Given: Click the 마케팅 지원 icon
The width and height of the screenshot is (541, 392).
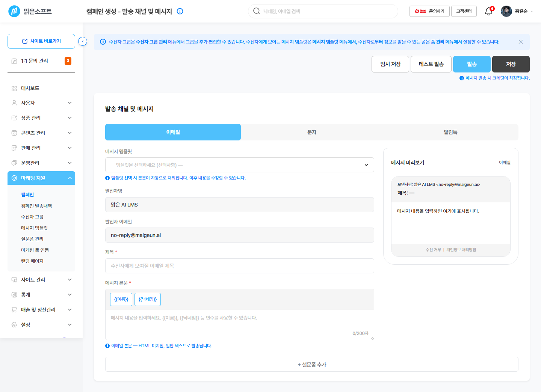Looking at the screenshot, I should (14, 178).
